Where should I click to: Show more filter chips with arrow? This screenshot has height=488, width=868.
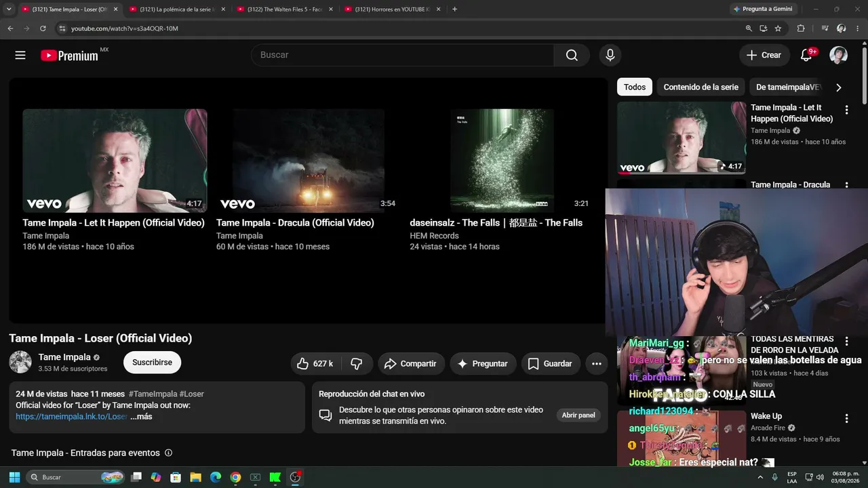pyautogui.click(x=839, y=87)
